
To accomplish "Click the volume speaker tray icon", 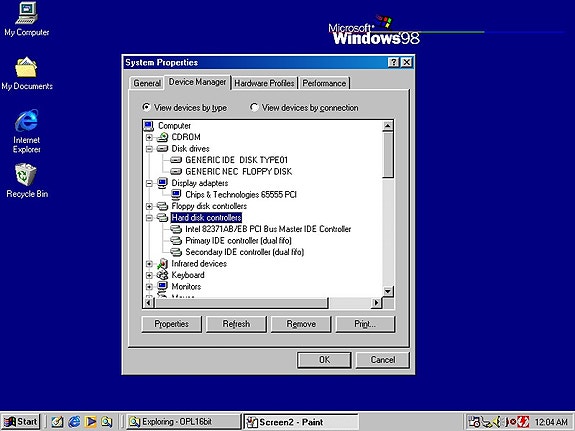I will 497,422.
